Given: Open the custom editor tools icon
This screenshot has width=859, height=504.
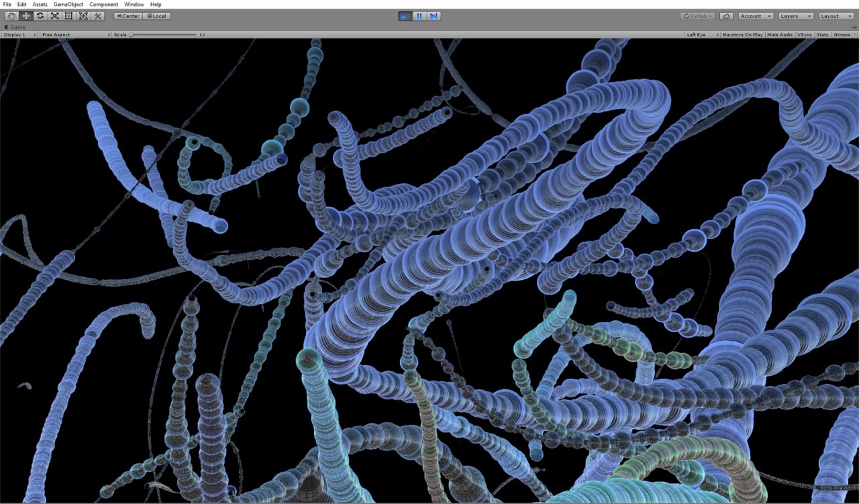Looking at the screenshot, I should point(97,16).
